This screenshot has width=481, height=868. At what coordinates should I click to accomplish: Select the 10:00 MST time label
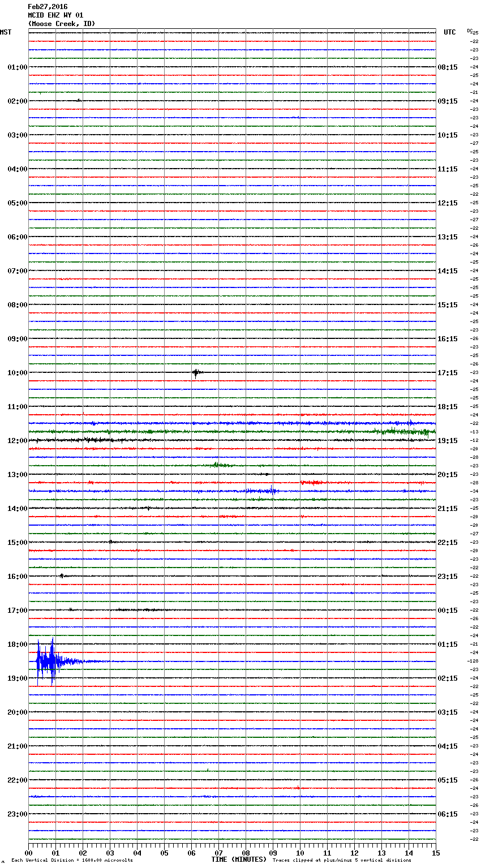coord(18,373)
